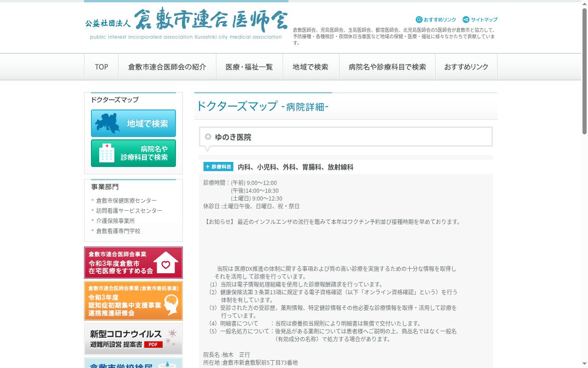The image size is (588, 368).
Task: Click the scrollbar up arrow
Action: [584, 4]
